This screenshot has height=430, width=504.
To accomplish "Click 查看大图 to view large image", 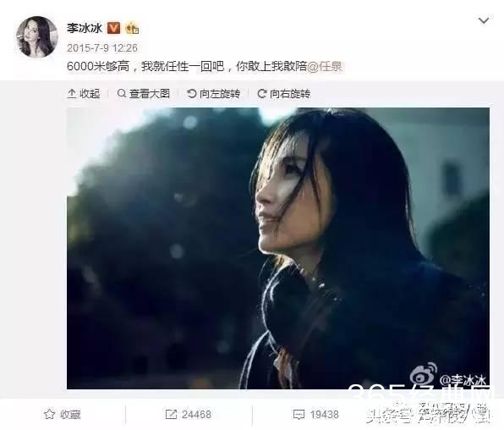I will 144,94.
